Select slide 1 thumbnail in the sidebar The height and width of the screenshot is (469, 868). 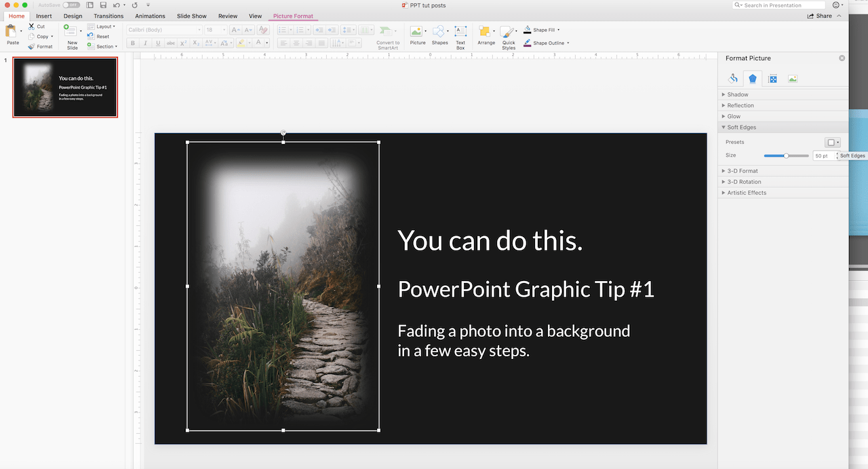(64, 87)
